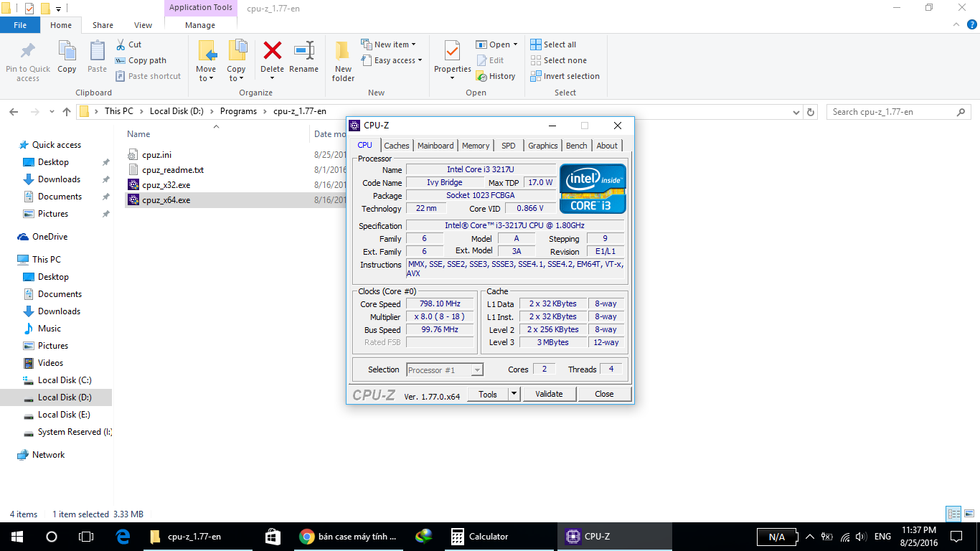Image resolution: width=980 pixels, height=551 pixels.
Task: Open the Manage tab under Application Tools
Action: (200, 25)
